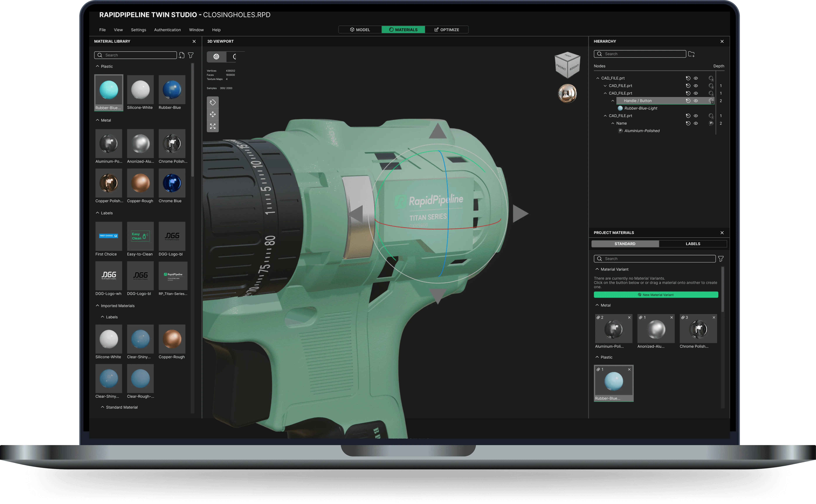816x504 pixels.
Task: Collapse the Handle / Button tree node
Action: [x=613, y=101]
